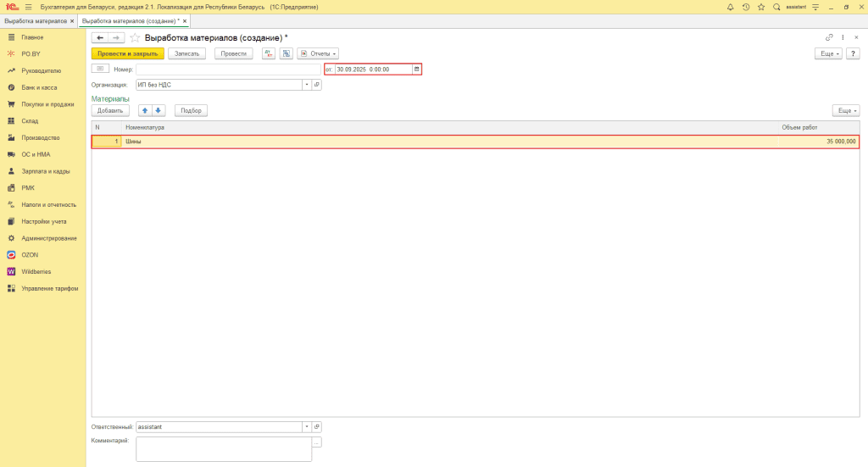Show Дт/Кт postings icon
Image resolution: width=868 pixels, height=467 pixels.
point(269,53)
